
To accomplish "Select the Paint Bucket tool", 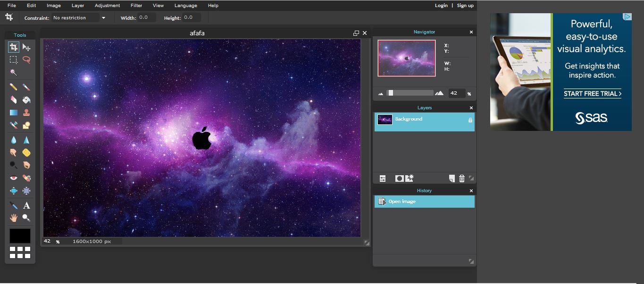I will (x=26, y=100).
